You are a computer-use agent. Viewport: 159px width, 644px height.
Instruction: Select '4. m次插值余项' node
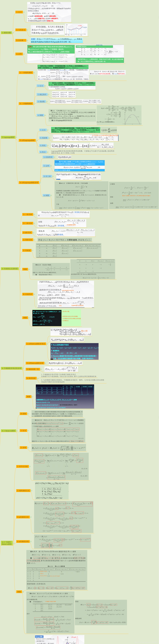click(x=23, y=541)
